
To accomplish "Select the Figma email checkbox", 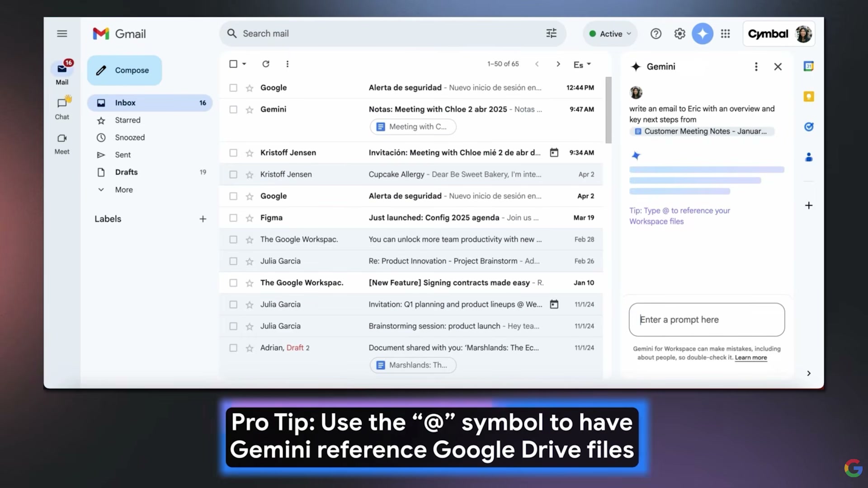I will tap(233, 218).
